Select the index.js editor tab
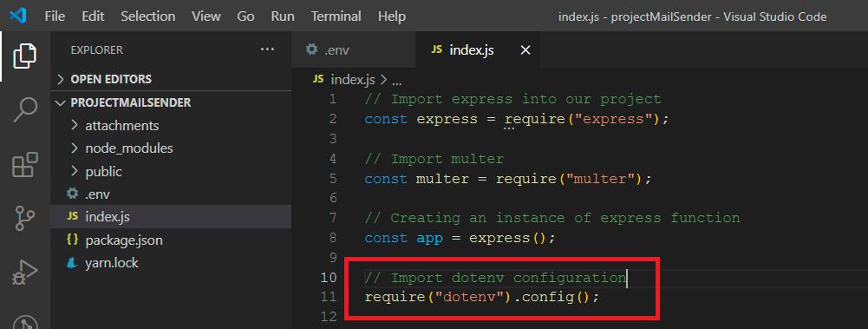This screenshot has height=329, width=868. [478, 49]
